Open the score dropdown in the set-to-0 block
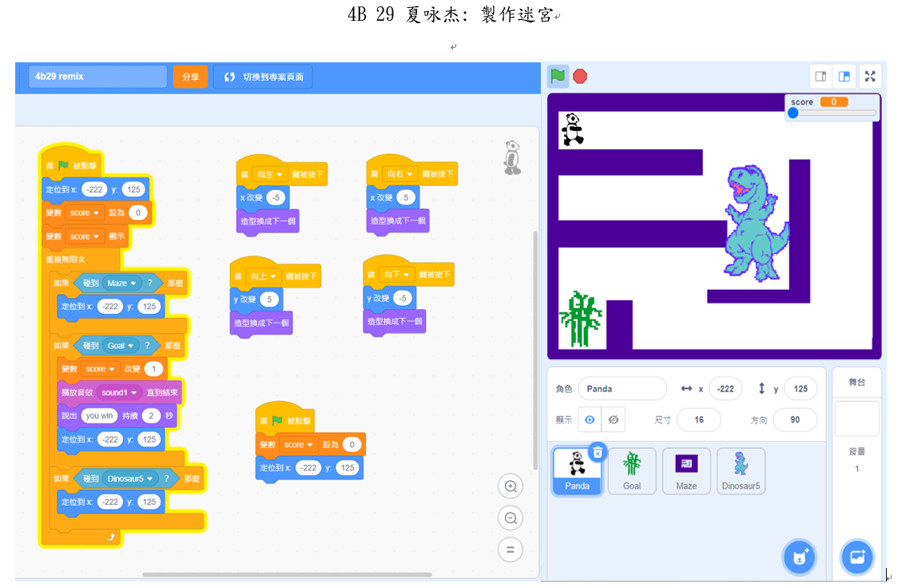 [x=85, y=213]
